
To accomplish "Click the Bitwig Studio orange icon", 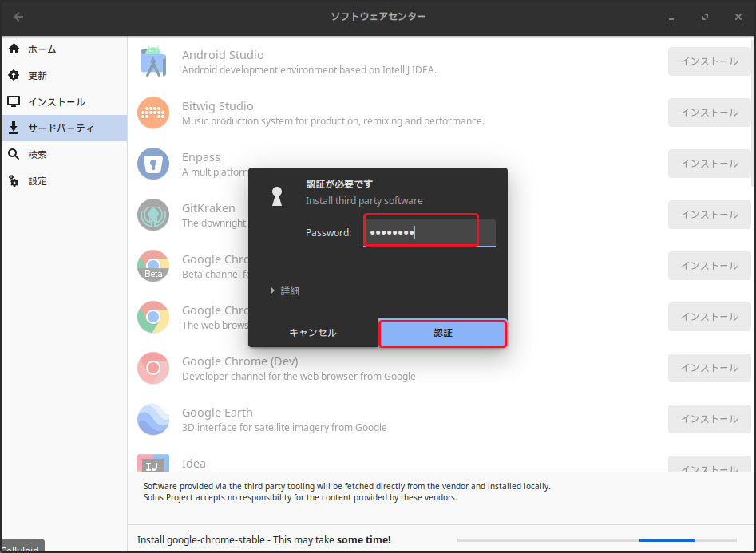I will click(x=152, y=113).
